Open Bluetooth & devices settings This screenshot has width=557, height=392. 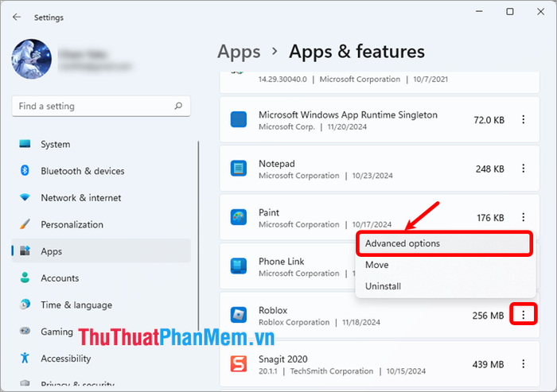click(101, 171)
